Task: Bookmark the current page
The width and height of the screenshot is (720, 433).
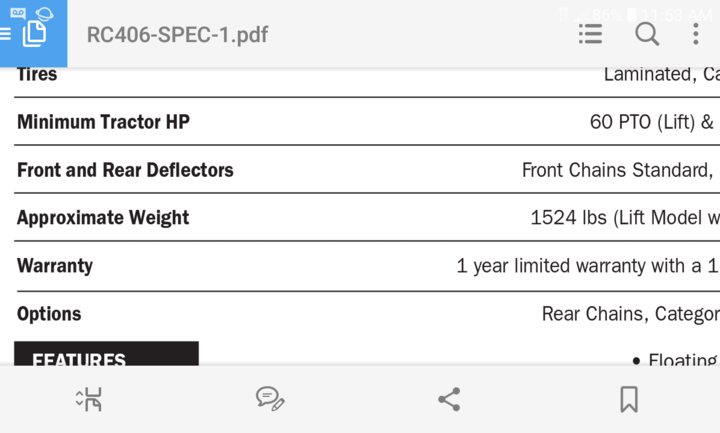Action: click(629, 399)
